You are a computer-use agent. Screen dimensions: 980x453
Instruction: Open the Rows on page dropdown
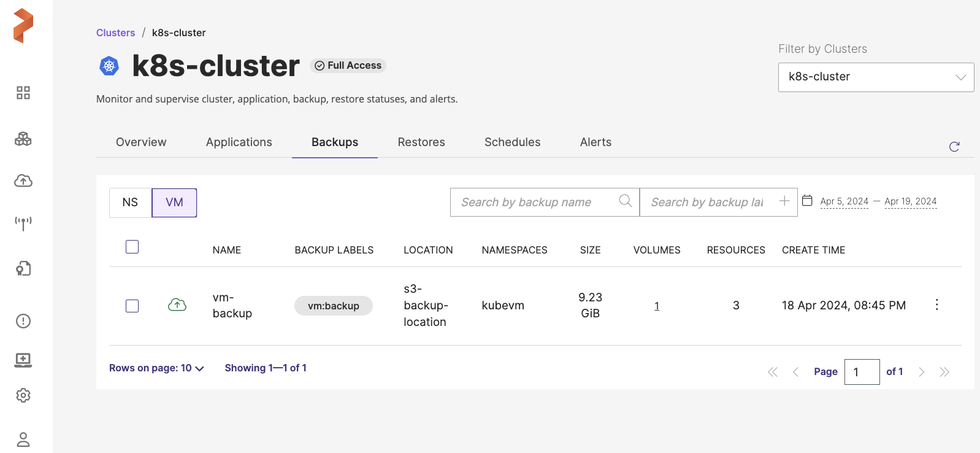pyautogui.click(x=156, y=368)
